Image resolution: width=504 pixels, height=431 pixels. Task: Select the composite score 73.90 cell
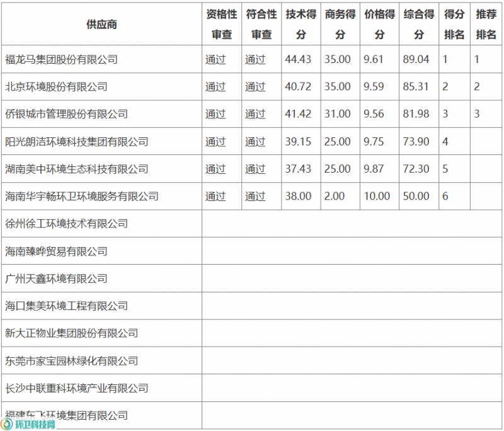[416, 142]
